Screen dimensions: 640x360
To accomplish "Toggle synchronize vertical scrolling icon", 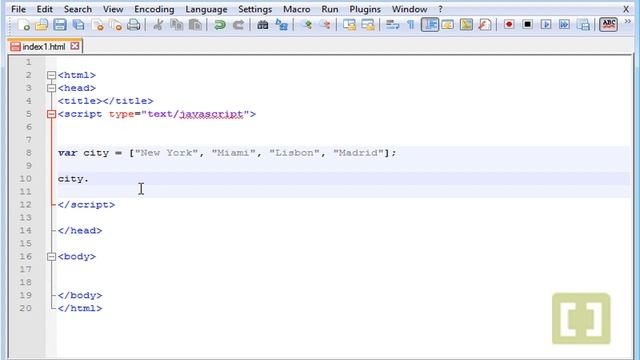I will coord(349,25).
